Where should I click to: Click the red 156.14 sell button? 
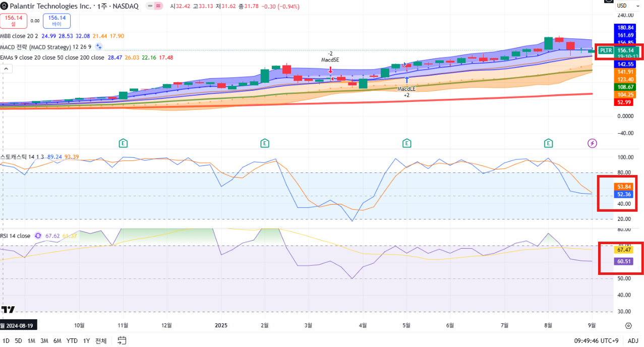coord(14,21)
